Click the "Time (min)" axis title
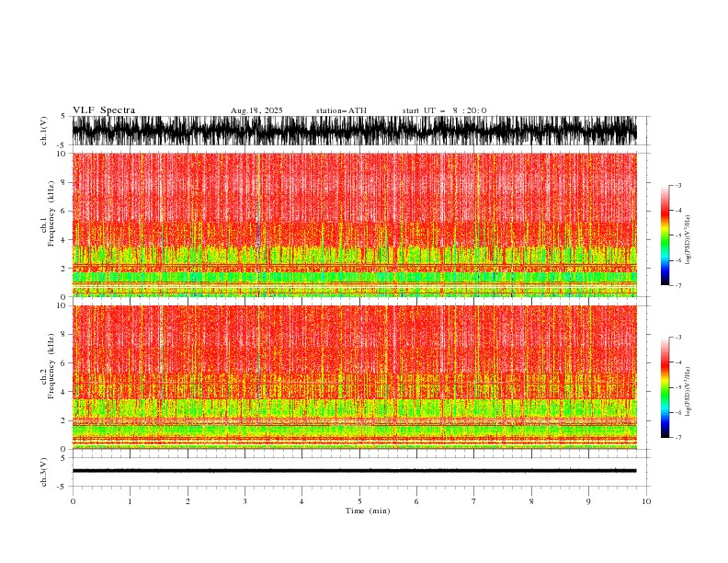This screenshot has height=563, width=728. pos(368,511)
